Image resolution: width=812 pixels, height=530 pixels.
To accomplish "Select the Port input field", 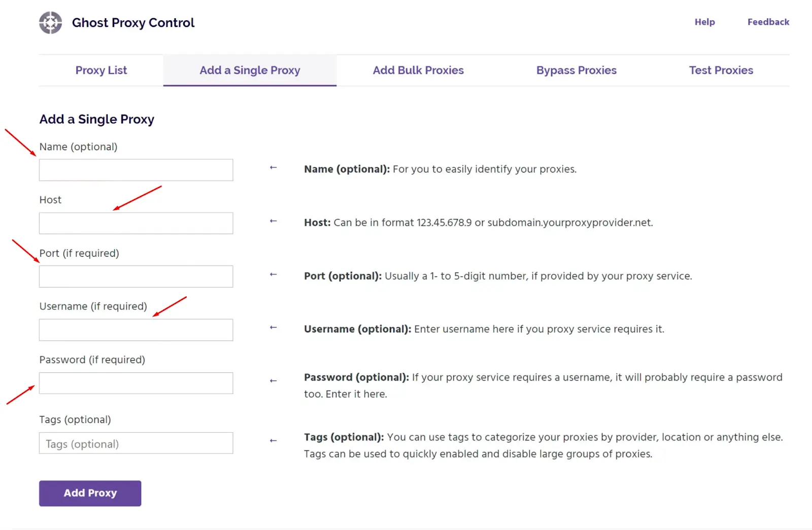I will tap(136, 277).
